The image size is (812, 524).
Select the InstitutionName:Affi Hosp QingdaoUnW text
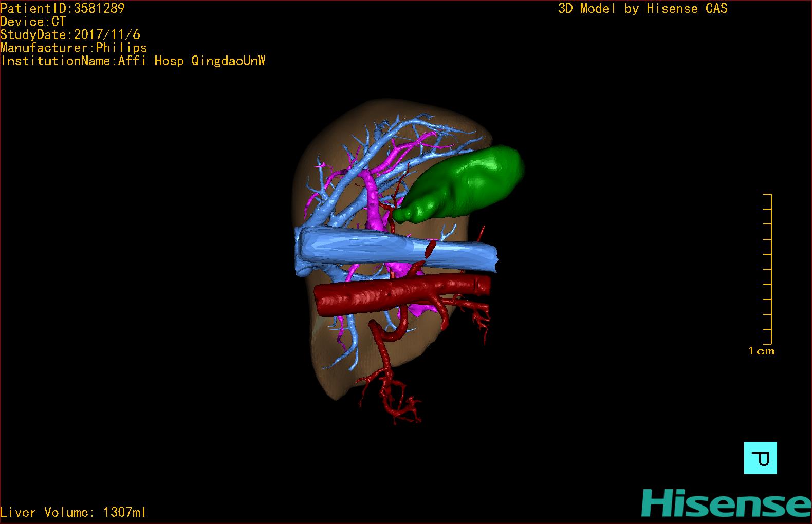pos(133,61)
